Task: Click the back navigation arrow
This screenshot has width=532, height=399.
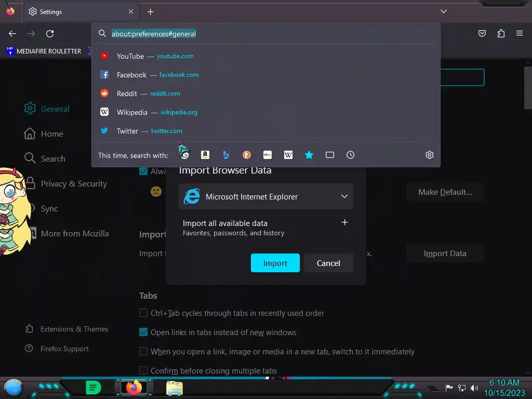Action: [12, 34]
